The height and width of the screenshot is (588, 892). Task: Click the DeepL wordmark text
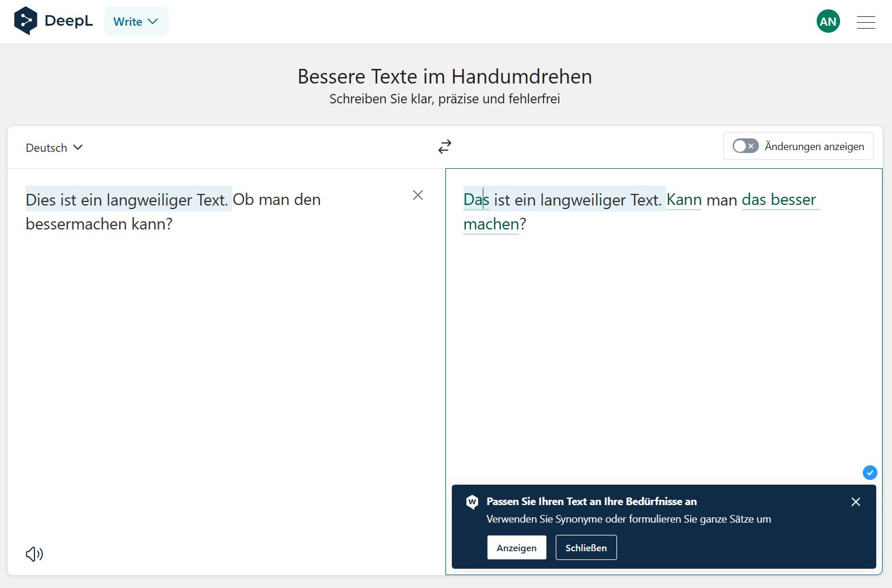click(68, 21)
